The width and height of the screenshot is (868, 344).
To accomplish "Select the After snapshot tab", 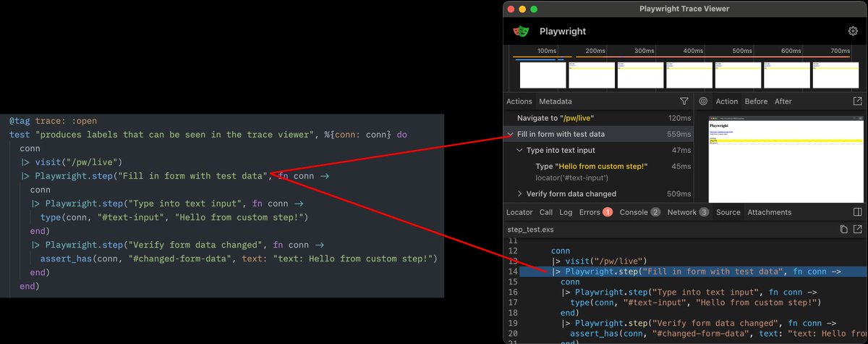I will tap(783, 101).
